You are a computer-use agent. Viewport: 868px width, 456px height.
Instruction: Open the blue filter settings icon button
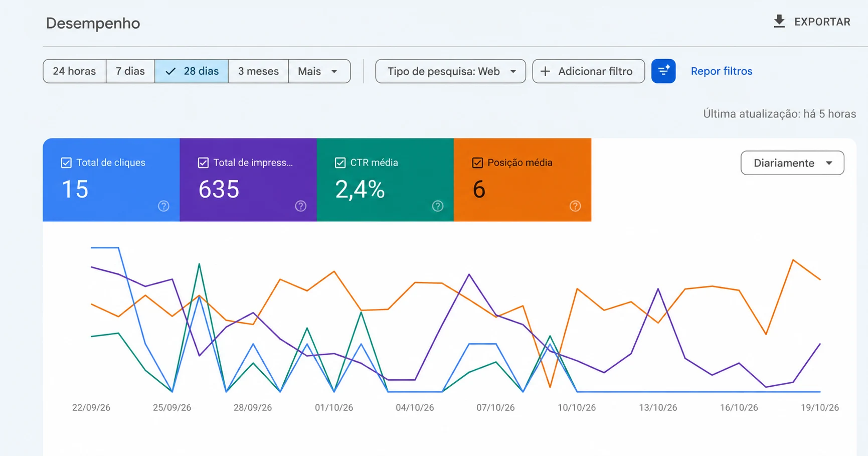[x=663, y=71]
